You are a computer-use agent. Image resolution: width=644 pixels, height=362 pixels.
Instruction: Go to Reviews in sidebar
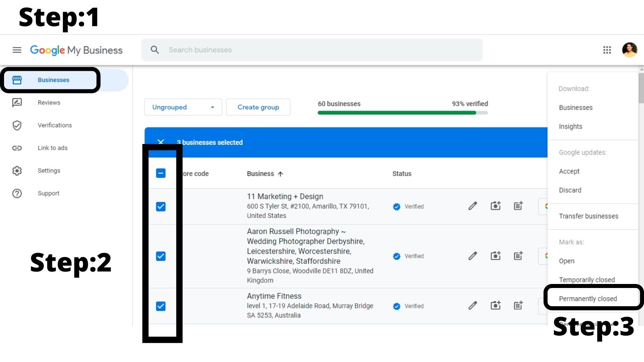click(49, 103)
